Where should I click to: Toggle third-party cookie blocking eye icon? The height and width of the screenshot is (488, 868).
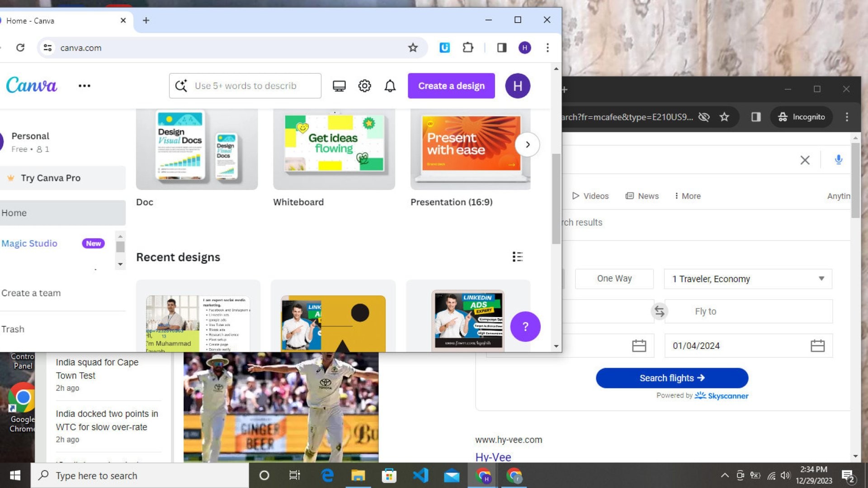(704, 117)
